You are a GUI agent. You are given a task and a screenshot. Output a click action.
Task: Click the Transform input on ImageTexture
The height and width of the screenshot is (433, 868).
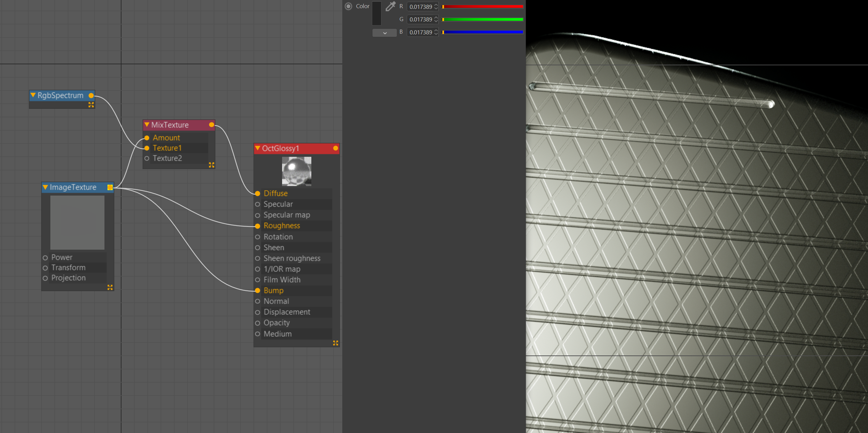(x=68, y=268)
